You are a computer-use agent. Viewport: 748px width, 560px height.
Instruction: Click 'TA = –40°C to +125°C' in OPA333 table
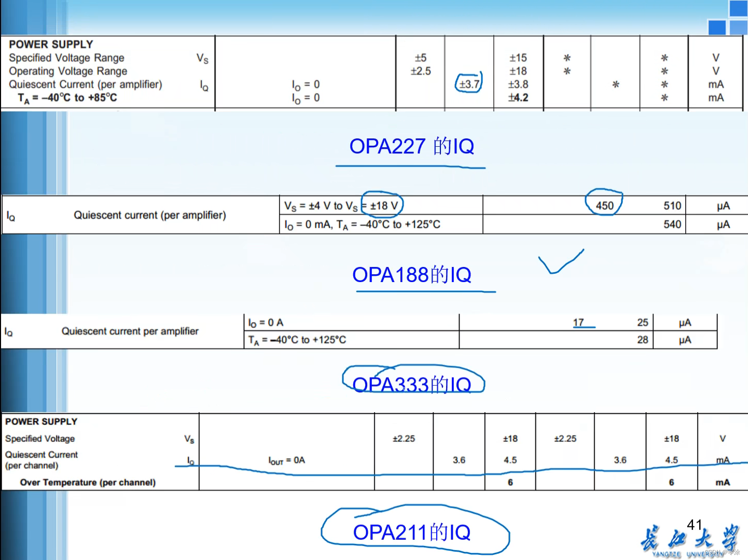coord(297,340)
